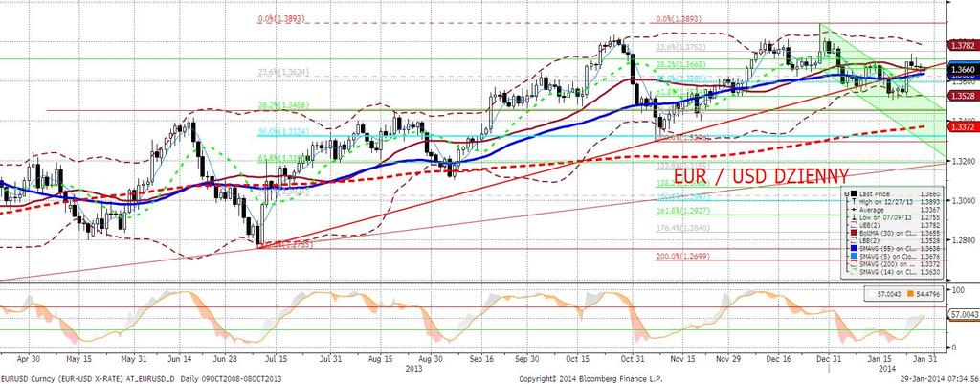Click the 57.0043 oscillator value tag
Image resolution: width=980 pixels, height=384 pixels.
point(963,313)
